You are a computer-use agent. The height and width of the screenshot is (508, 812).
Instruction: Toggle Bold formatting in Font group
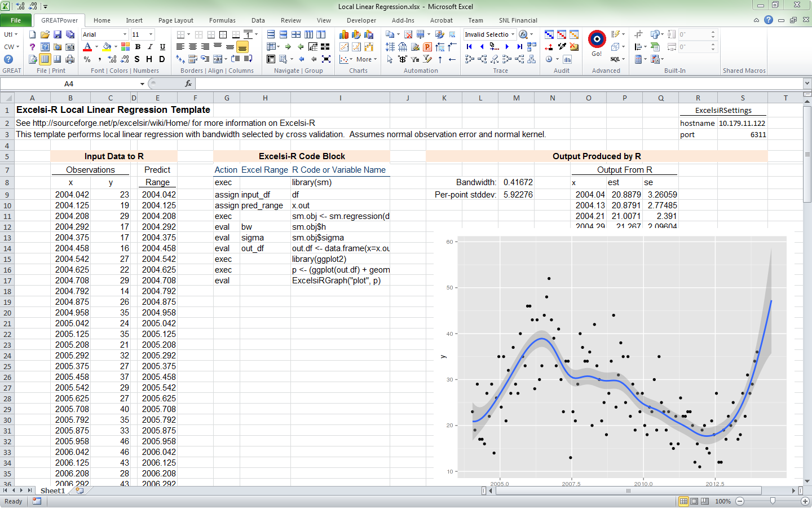point(138,47)
